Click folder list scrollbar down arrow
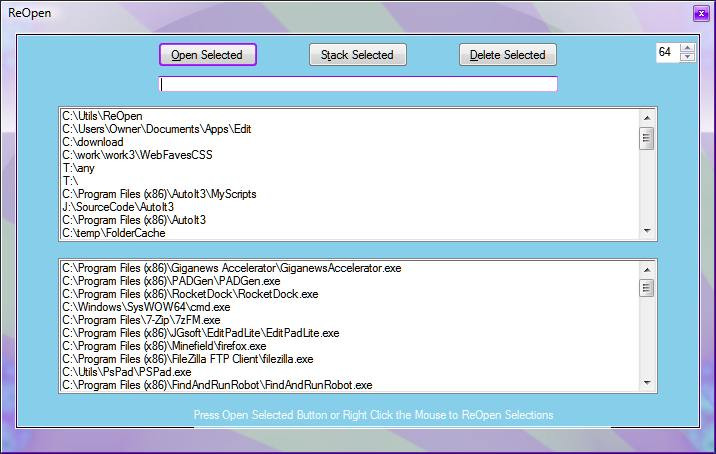716x454 pixels. coord(647,231)
